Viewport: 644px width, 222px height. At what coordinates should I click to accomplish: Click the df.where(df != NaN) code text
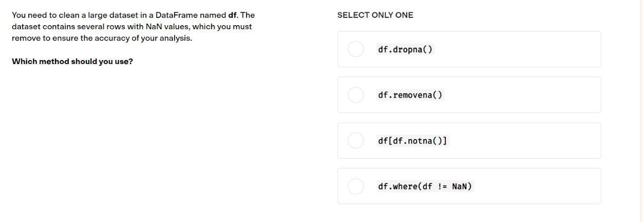[425, 187]
